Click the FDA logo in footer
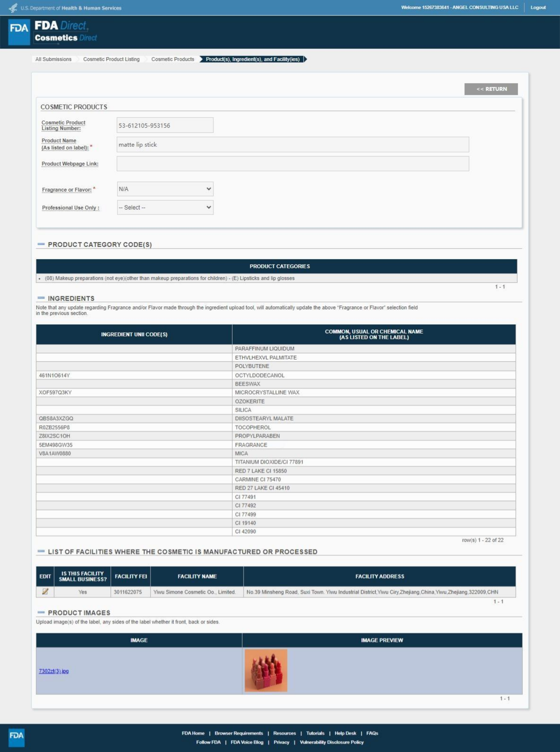The height and width of the screenshot is (752, 560). pos(16,737)
